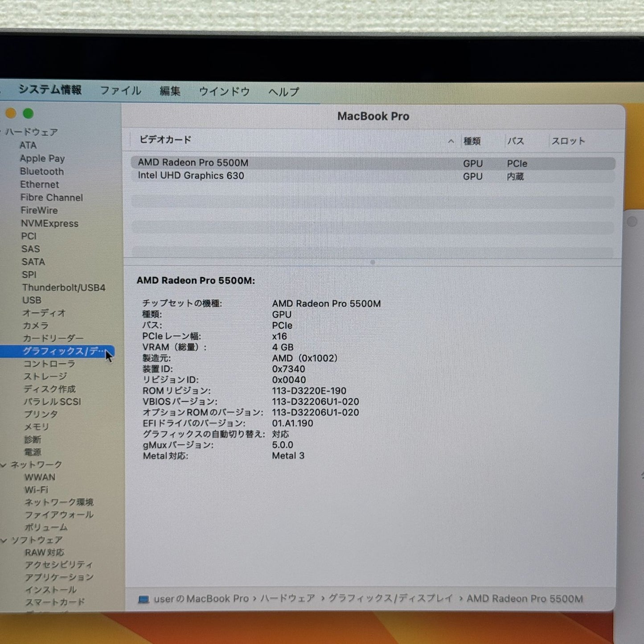Select the Intel UHD Graphics 630 row
The height and width of the screenshot is (644, 644).
pos(373,176)
